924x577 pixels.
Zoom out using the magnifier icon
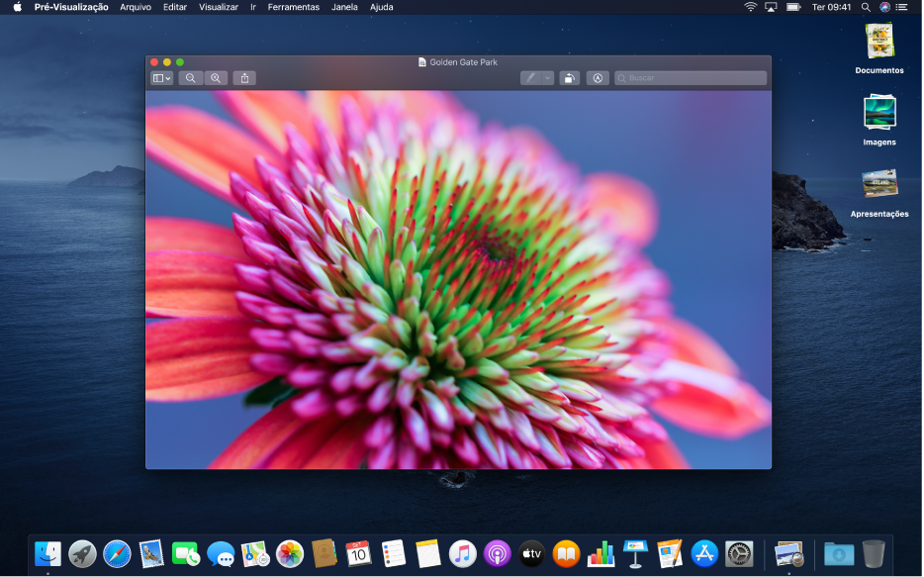click(x=190, y=77)
